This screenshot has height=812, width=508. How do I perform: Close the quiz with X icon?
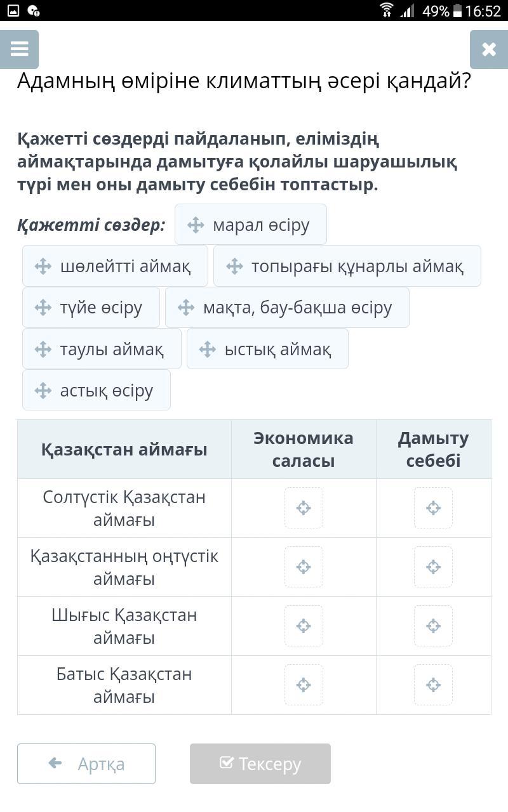488,49
